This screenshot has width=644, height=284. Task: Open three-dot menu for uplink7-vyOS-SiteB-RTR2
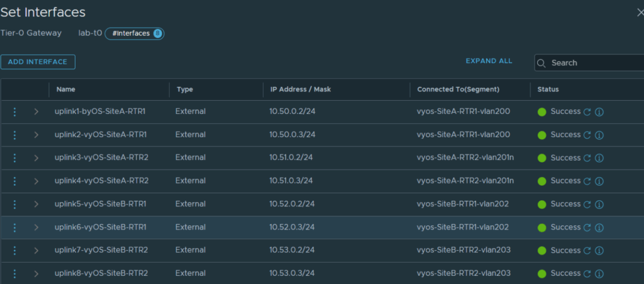tap(15, 250)
